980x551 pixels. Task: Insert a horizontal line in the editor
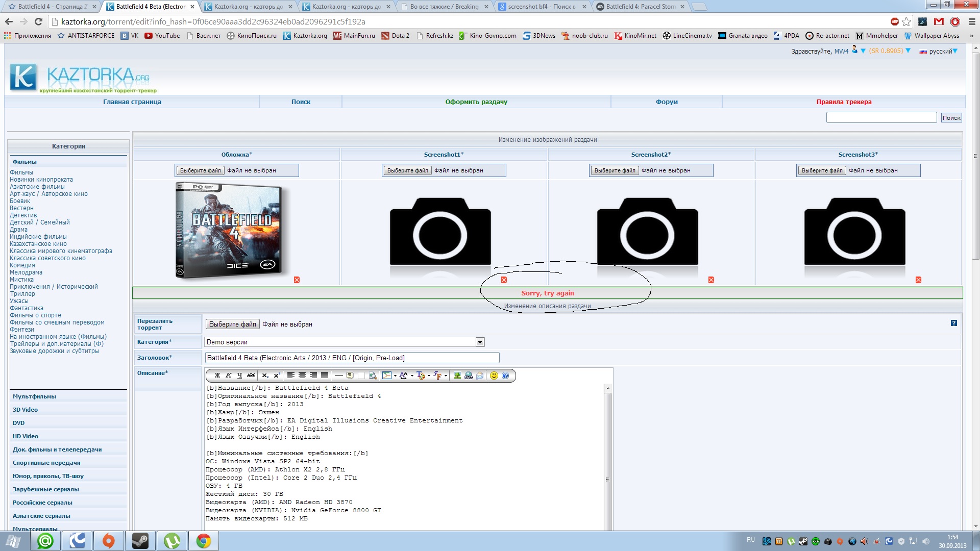pos(339,375)
